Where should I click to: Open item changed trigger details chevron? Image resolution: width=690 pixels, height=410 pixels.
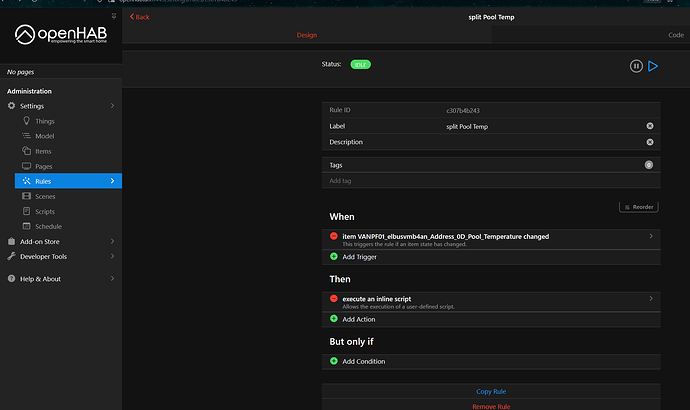tap(651, 236)
